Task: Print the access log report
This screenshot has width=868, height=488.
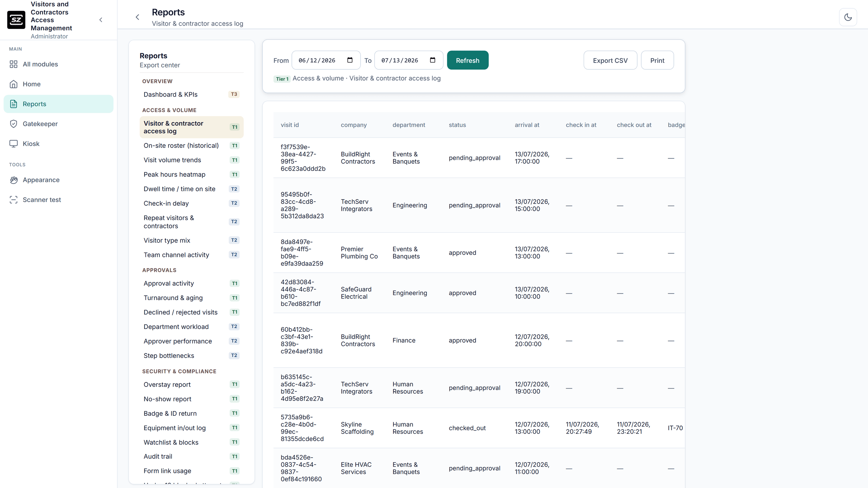Action: coord(657,60)
